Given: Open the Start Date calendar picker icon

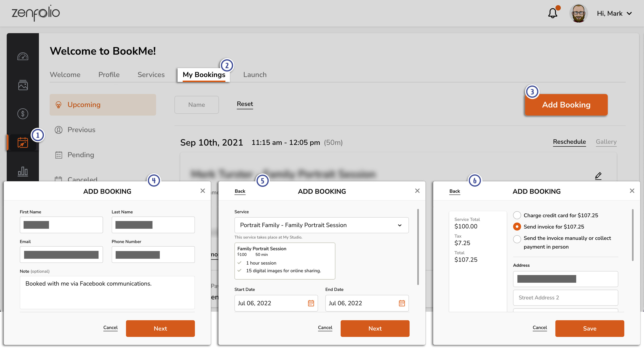Looking at the screenshot, I should (x=311, y=303).
